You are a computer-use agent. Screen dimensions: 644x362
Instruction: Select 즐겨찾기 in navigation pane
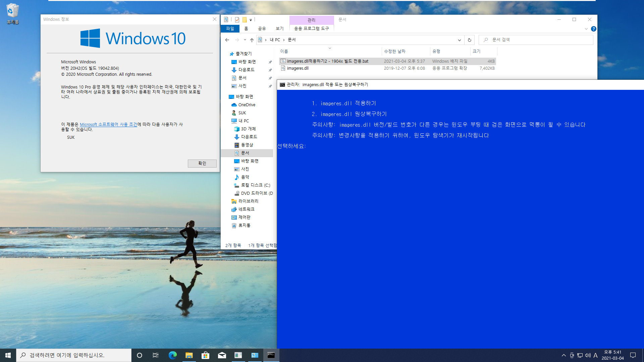click(x=244, y=54)
